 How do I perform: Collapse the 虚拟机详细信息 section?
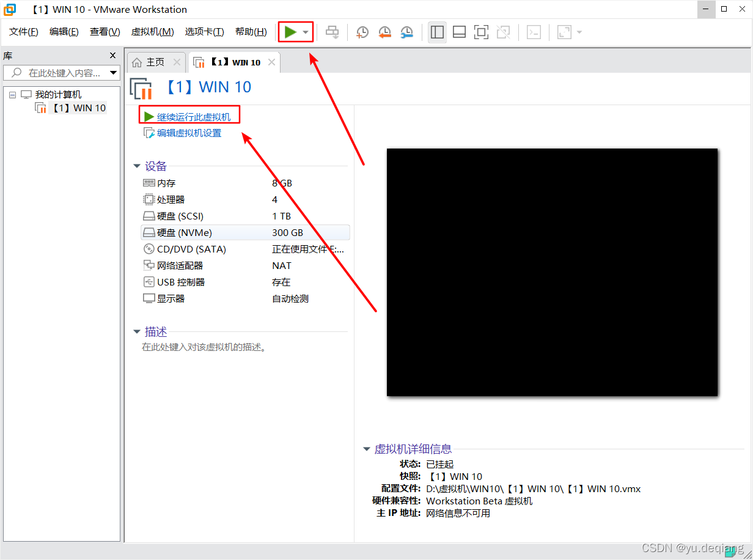click(x=367, y=449)
